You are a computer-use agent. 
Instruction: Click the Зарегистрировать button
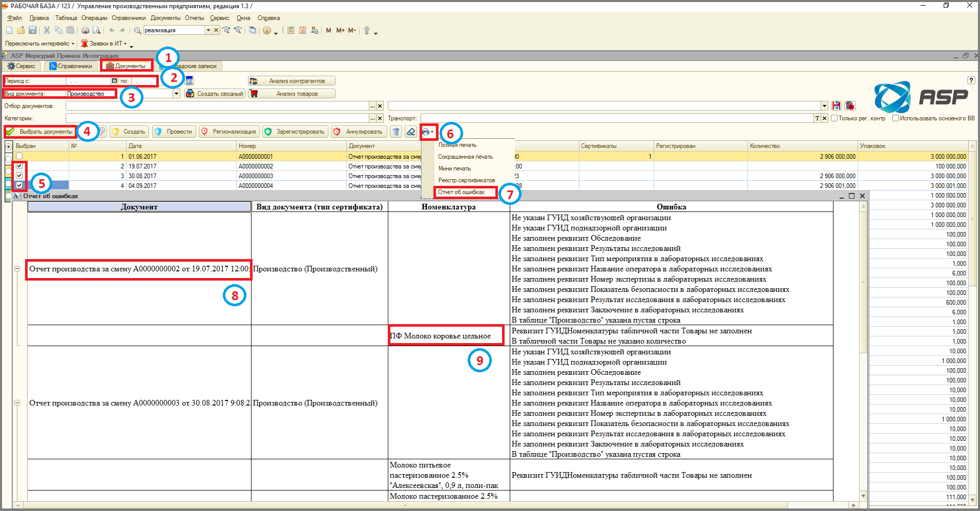pyautogui.click(x=295, y=132)
